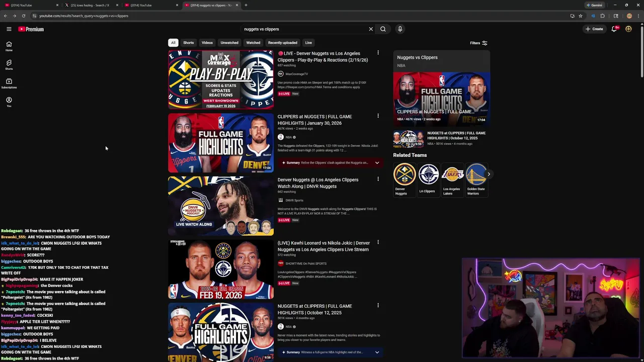The height and width of the screenshot is (362, 644).
Task: Select the Recently uploaded filter chip
Action: (x=282, y=43)
